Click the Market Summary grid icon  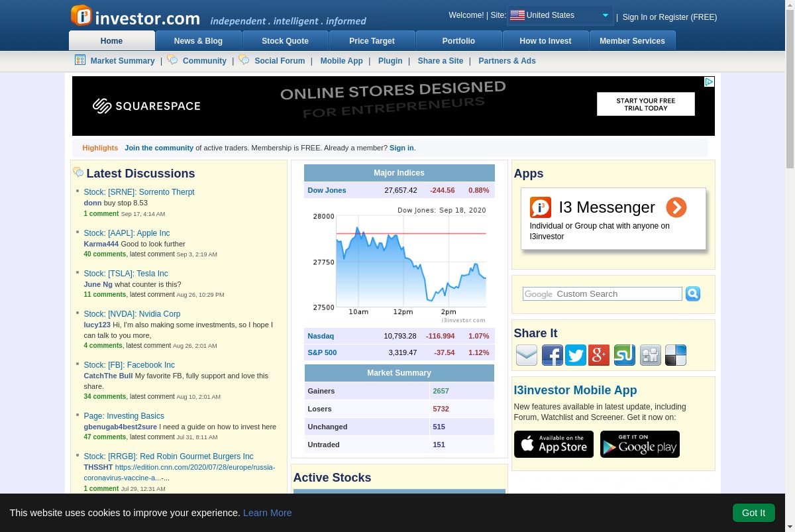pos(80,60)
